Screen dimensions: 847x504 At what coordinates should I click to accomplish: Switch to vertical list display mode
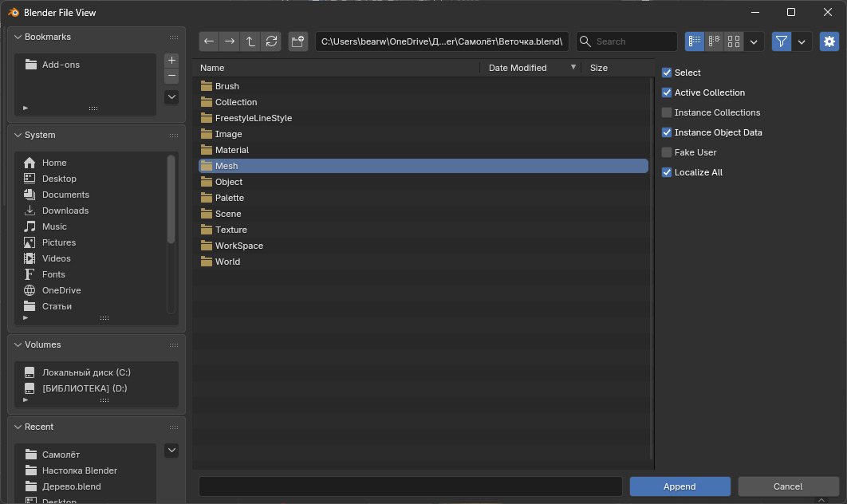(695, 41)
